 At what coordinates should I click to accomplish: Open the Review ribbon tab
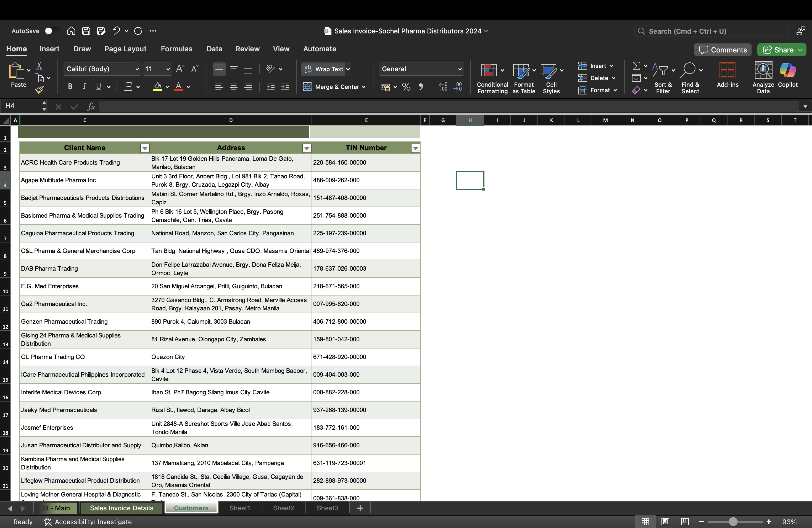pyautogui.click(x=247, y=49)
